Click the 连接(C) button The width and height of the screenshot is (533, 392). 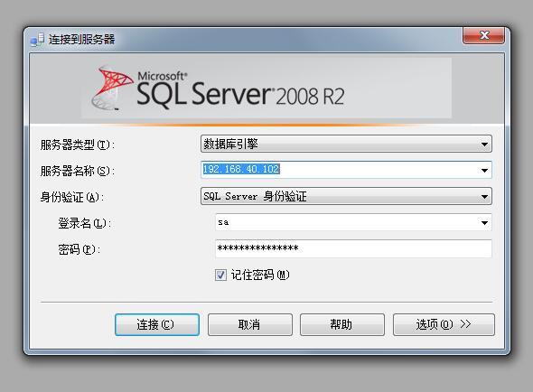[157, 324]
